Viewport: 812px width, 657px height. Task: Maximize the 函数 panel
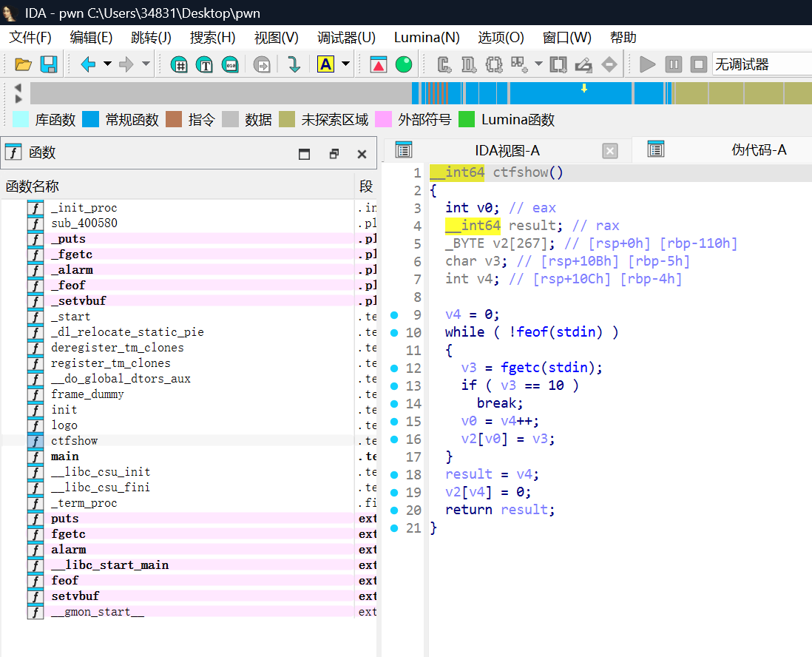pyautogui.click(x=305, y=154)
